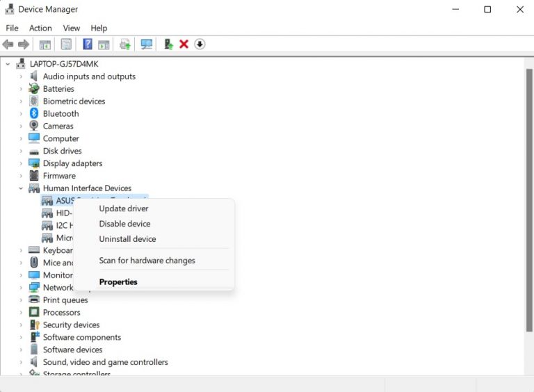This screenshot has width=534, height=392.
Task: Click the Forward arrow toolbar icon
Action: pyautogui.click(x=24, y=44)
